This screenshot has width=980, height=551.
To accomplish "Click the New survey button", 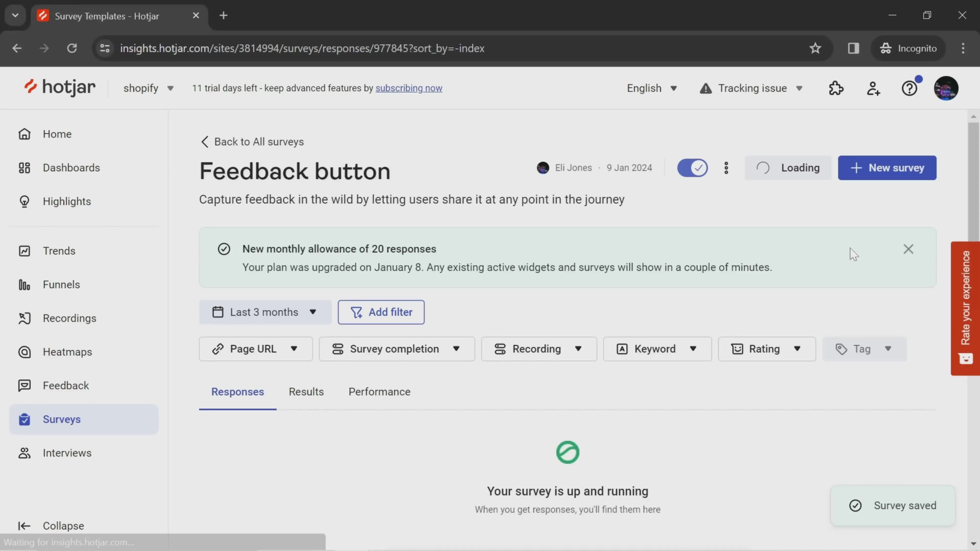I will pyautogui.click(x=887, y=168).
